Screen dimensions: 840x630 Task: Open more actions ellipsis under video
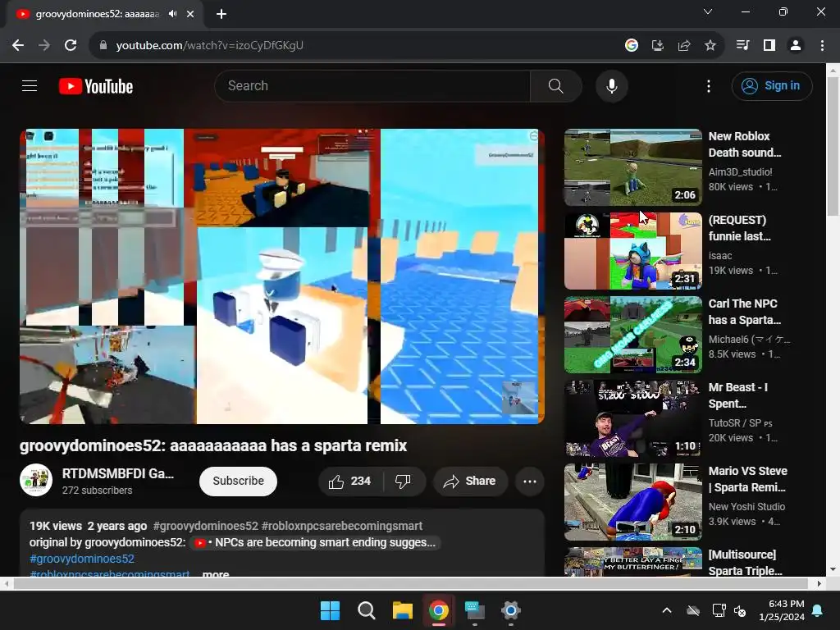tap(530, 481)
